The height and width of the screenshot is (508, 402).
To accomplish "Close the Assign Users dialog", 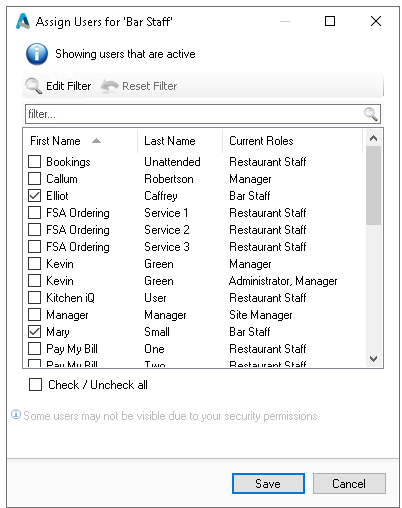I will pos(376,21).
